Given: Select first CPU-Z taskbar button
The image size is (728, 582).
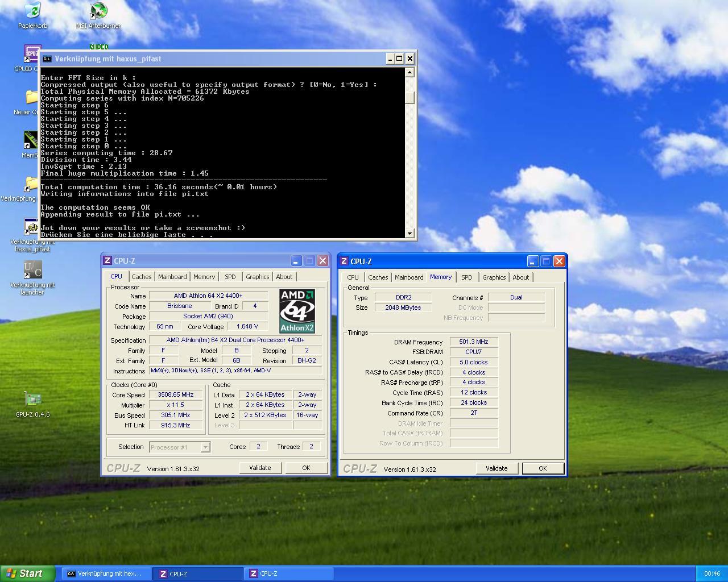Looking at the screenshot, I should coord(197,574).
